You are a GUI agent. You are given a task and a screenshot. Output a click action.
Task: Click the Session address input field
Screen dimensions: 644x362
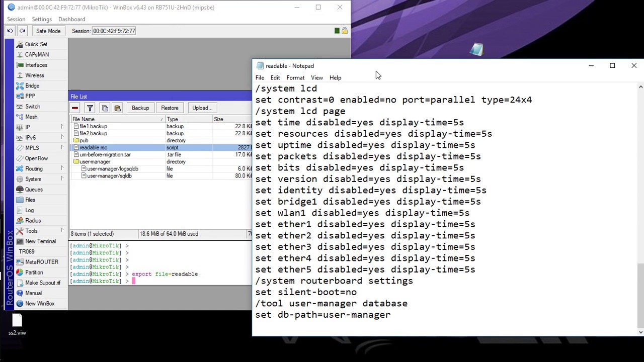[114, 31]
